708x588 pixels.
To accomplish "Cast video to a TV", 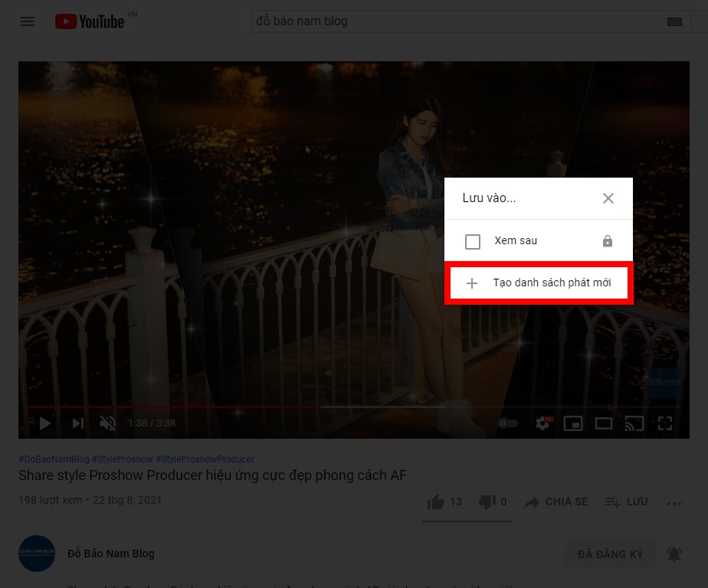I will click(x=634, y=423).
